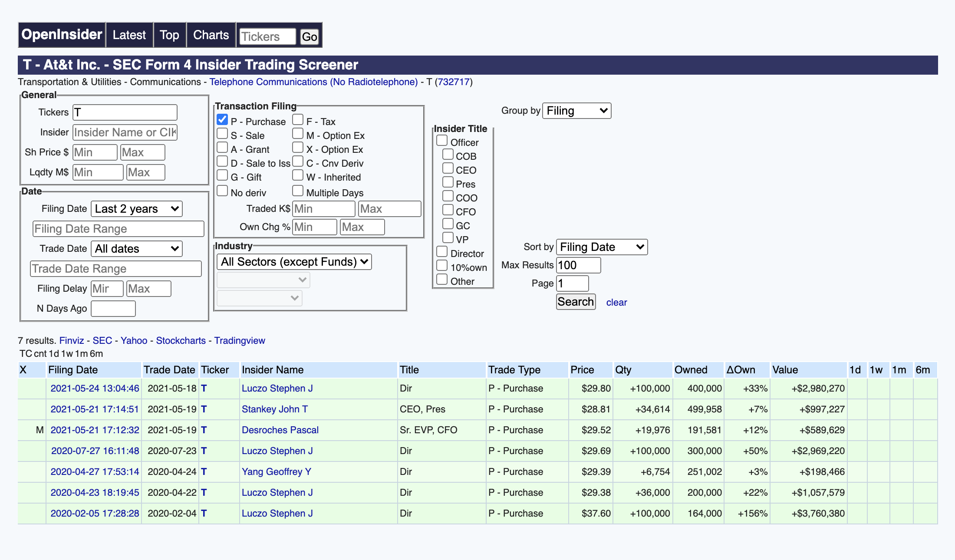Tick the G - Gift checkbox
The width and height of the screenshot is (955, 560).
tap(222, 175)
